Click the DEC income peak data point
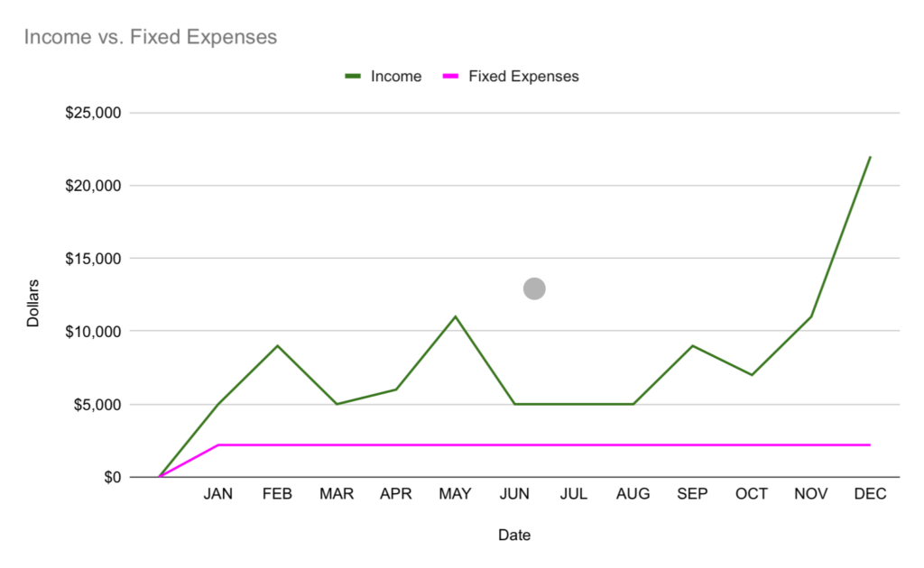This screenshot has height=568, width=924. point(870,157)
